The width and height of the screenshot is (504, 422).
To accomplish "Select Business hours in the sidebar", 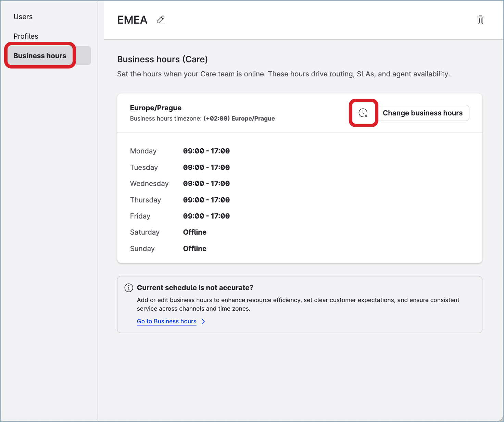I will click(x=40, y=56).
